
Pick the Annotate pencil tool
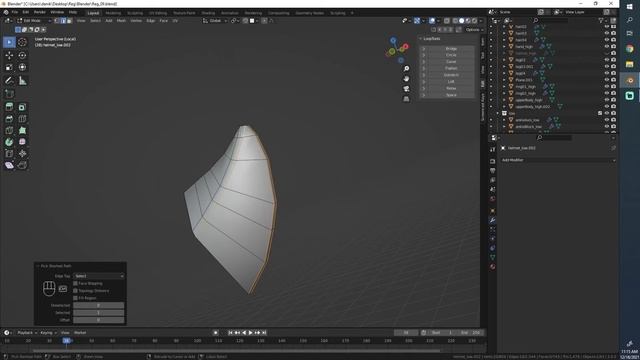9,81
